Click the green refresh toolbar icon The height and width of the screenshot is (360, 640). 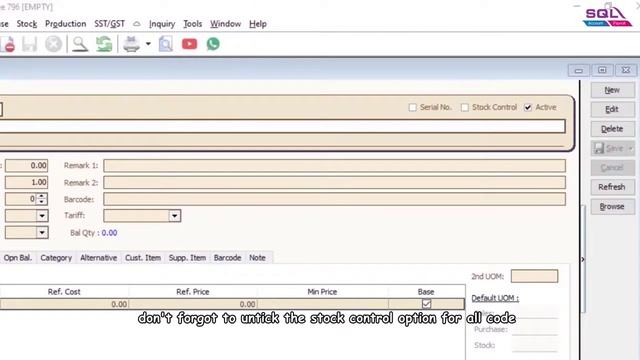[104, 44]
